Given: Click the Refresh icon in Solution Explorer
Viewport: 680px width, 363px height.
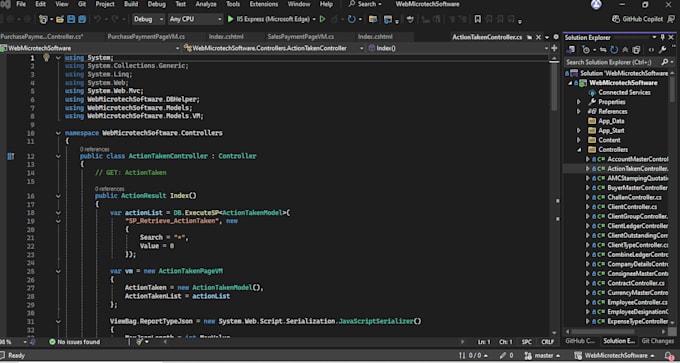Looking at the screenshot, I should tap(614, 50).
